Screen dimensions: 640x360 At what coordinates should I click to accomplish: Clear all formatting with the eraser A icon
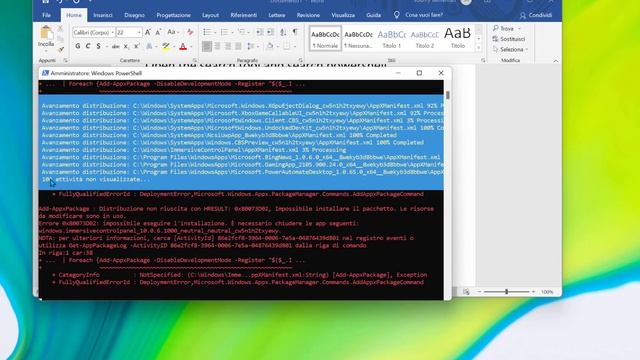[x=190, y=32]
